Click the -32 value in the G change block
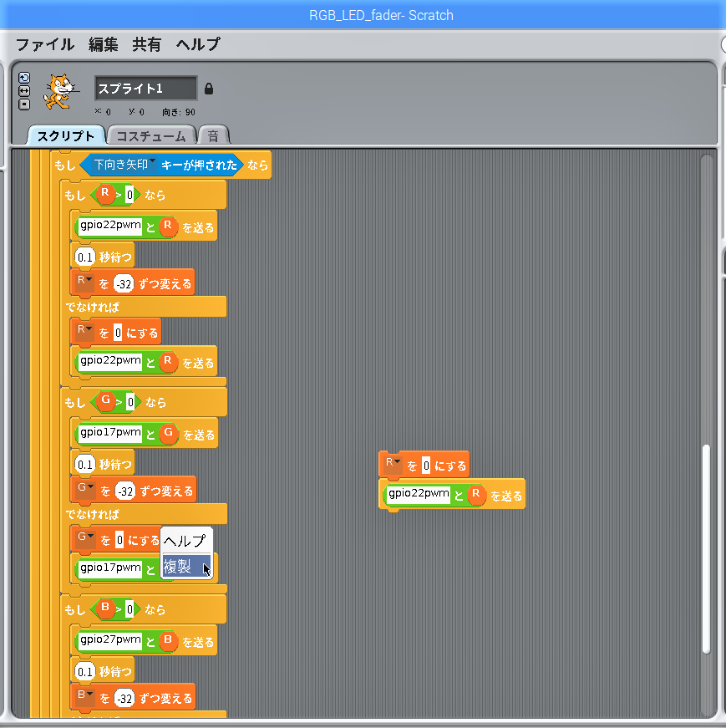This screenshot has height=728, width=726. point(126,491)
